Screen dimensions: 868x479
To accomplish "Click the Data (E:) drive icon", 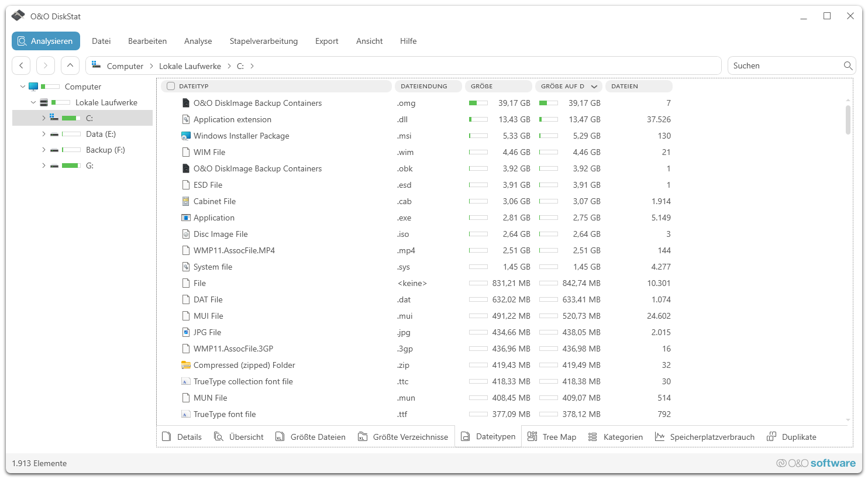I will coord(54,134).
